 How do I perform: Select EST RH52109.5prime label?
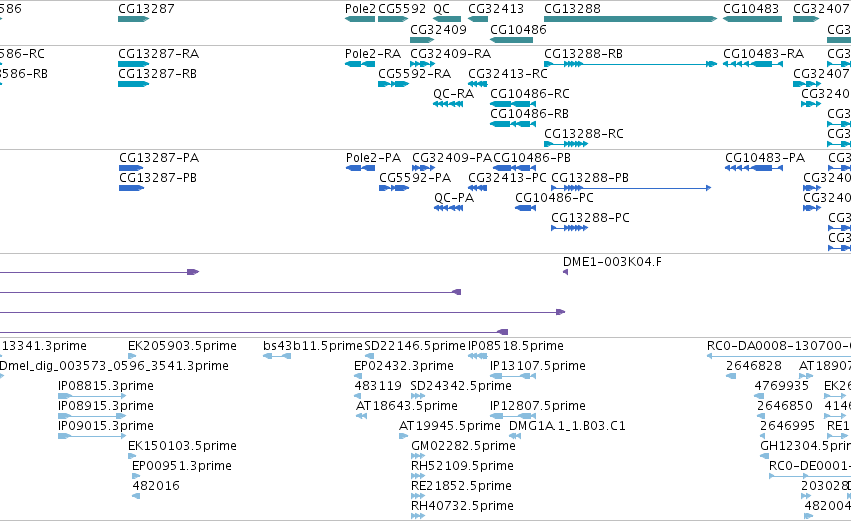462,467
